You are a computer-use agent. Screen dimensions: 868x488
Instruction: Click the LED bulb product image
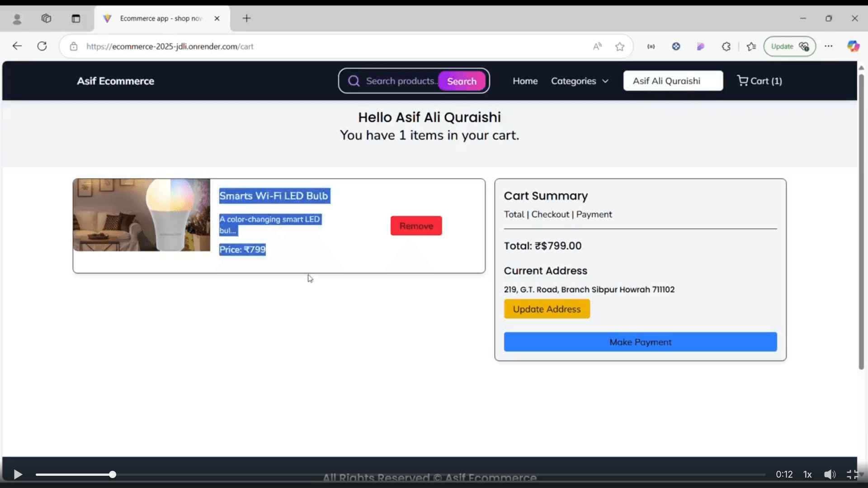(x=142, y=215)
